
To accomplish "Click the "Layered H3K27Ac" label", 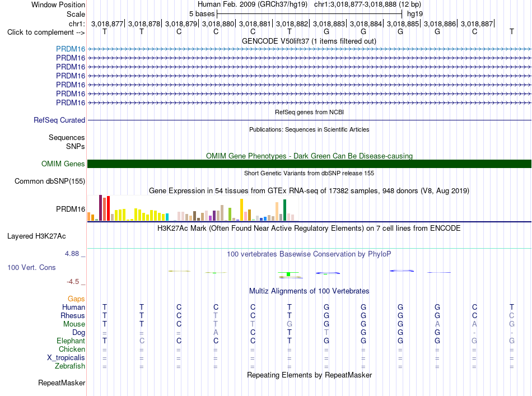I will point(36,236).
